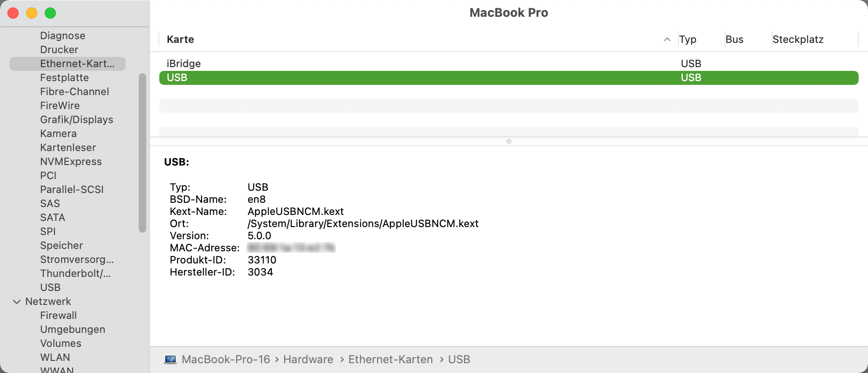Collapse the Netzwerk section
The image size is (868, 373).
pos(17,302)
